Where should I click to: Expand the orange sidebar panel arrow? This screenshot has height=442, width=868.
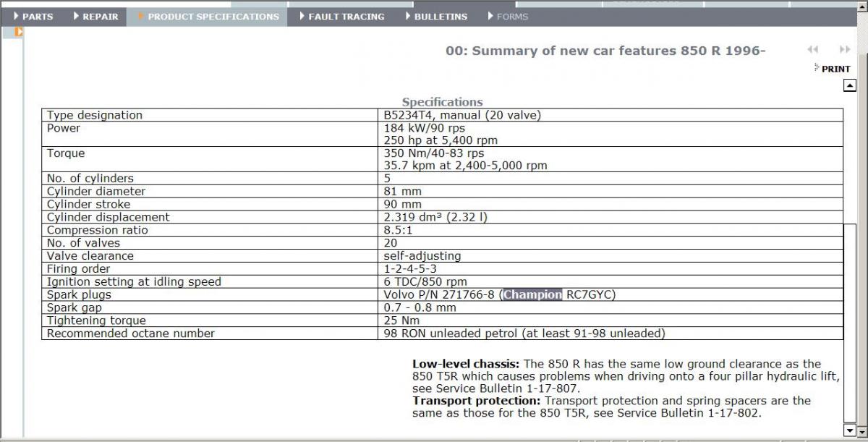tap(19, 32)
